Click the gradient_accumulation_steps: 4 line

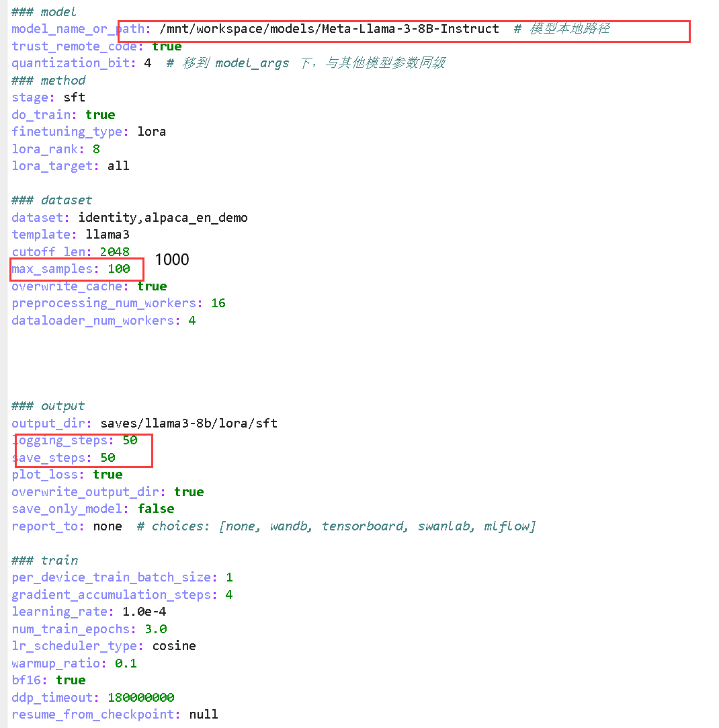point(122,595)
